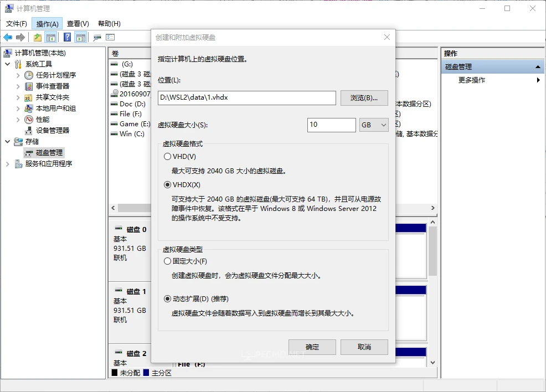The height and width of the screenshot is (392, 546).
Task: Click the 性能 performance icon
Action: coord(29,120)
